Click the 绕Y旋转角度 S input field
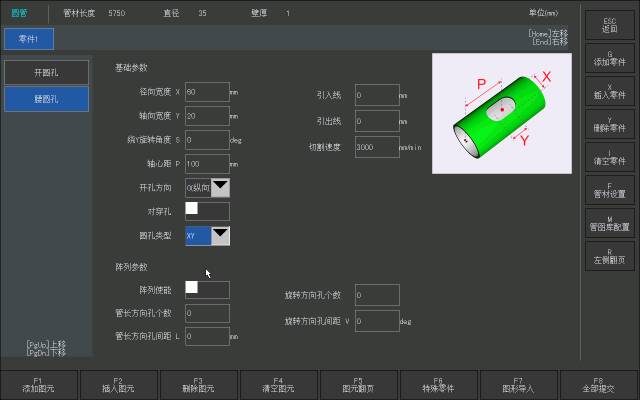Image resolution: width=640 pixels, height=400 pixels. click(x=207, y=140)
